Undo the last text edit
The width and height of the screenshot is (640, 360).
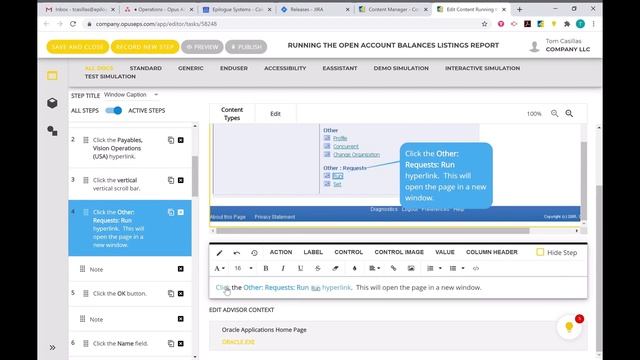tap(237, 253)
